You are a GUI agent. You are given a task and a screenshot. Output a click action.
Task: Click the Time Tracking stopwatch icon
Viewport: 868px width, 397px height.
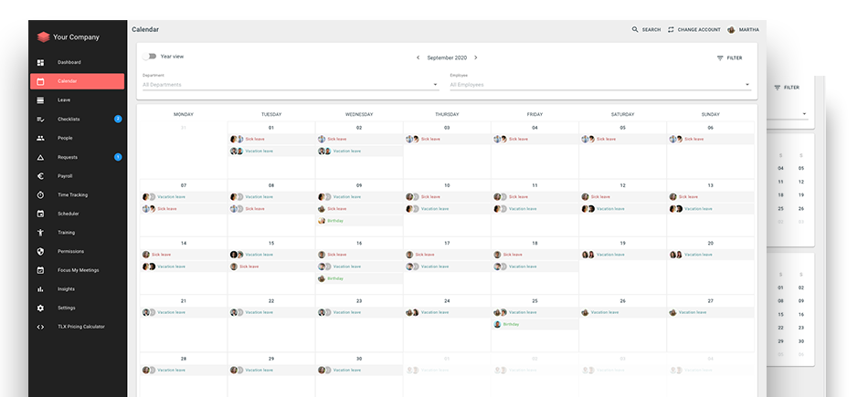point(40,194)
